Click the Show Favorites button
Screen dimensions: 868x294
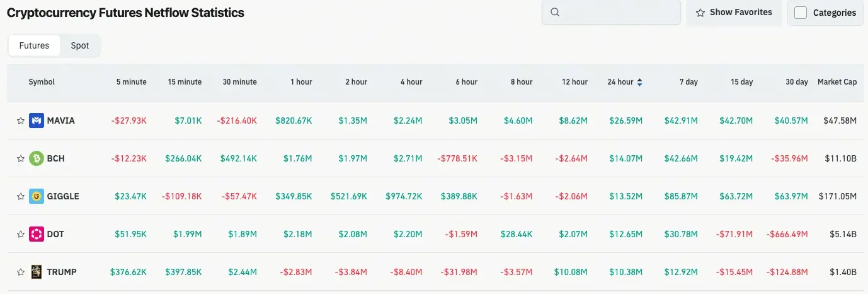pyautogui.click(x=734, y=13)
